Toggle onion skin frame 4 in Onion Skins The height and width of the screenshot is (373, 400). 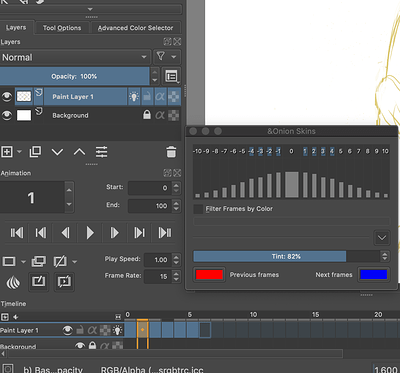pos(332,151)
